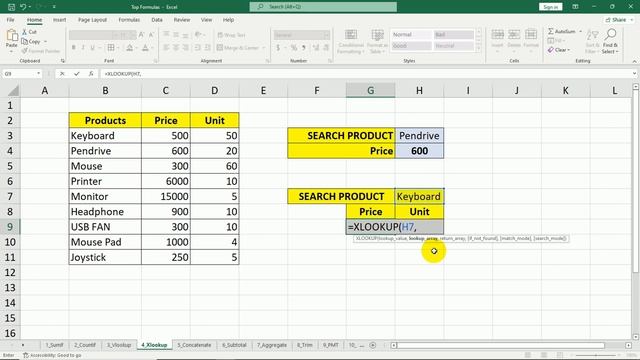
Task: Open the 7_Aggregate sheet tab
Action: point(272,345)
